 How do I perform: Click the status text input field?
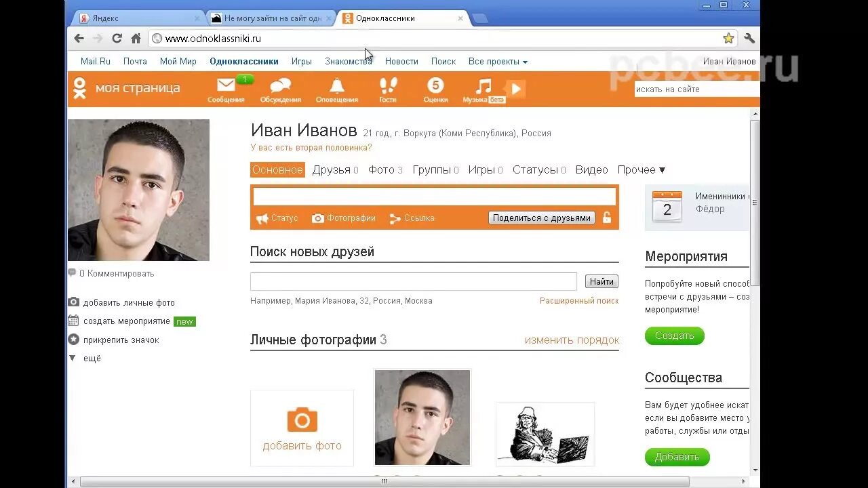(435, 197)
